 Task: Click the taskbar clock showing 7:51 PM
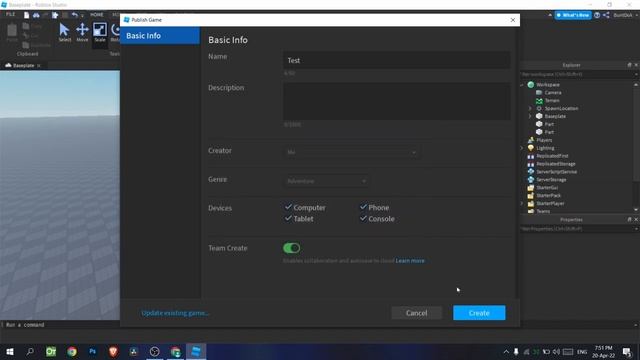tap(604, 351)
